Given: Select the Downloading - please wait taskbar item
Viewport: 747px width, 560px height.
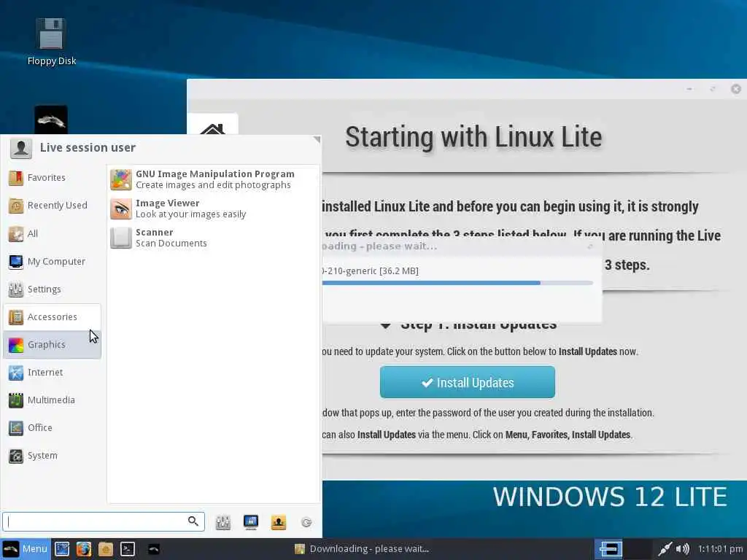Looking at the screenshot, I should 362,549.
